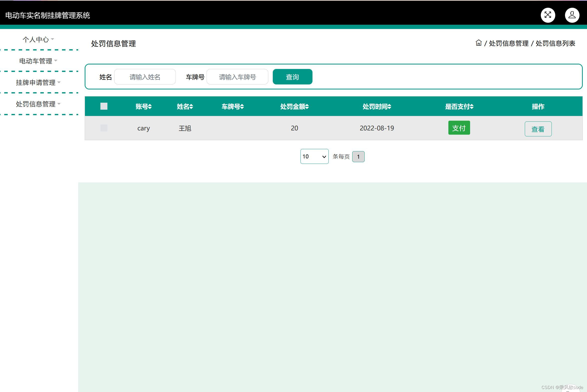Click the home icon in breadcrumb
This screenshot has height=392, width=587.
[x=478, y=43]
